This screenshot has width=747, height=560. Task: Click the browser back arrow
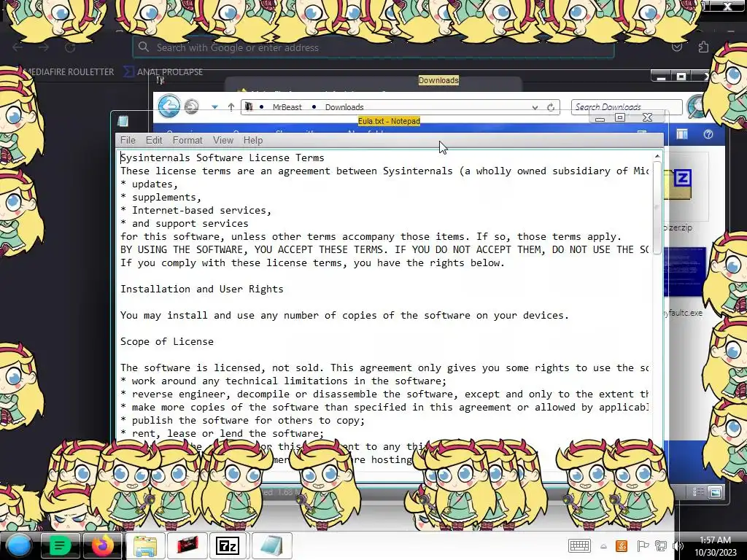pos(18,47)
